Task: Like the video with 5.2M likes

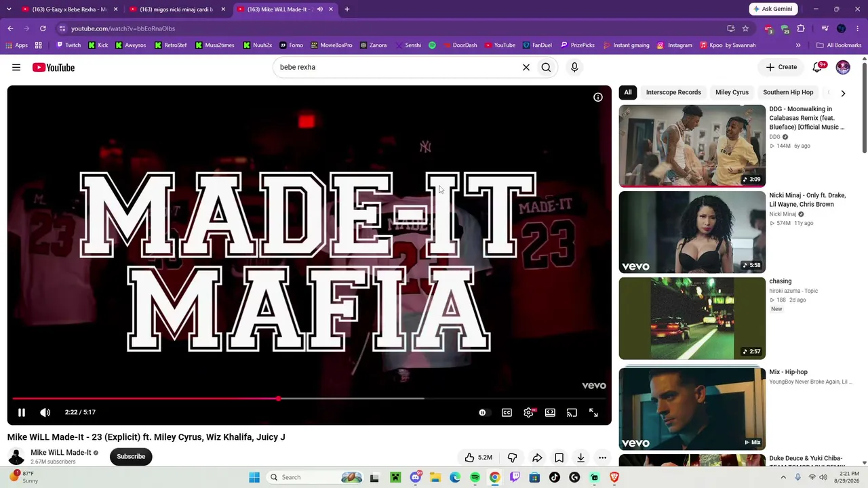Action: click(x=478, y=457)
